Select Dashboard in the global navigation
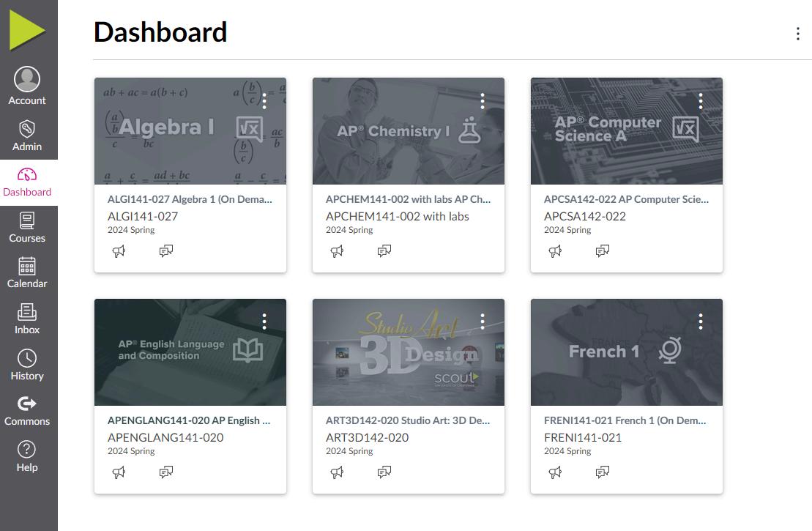Screen dimensions: 812x531 click(27, 182)
